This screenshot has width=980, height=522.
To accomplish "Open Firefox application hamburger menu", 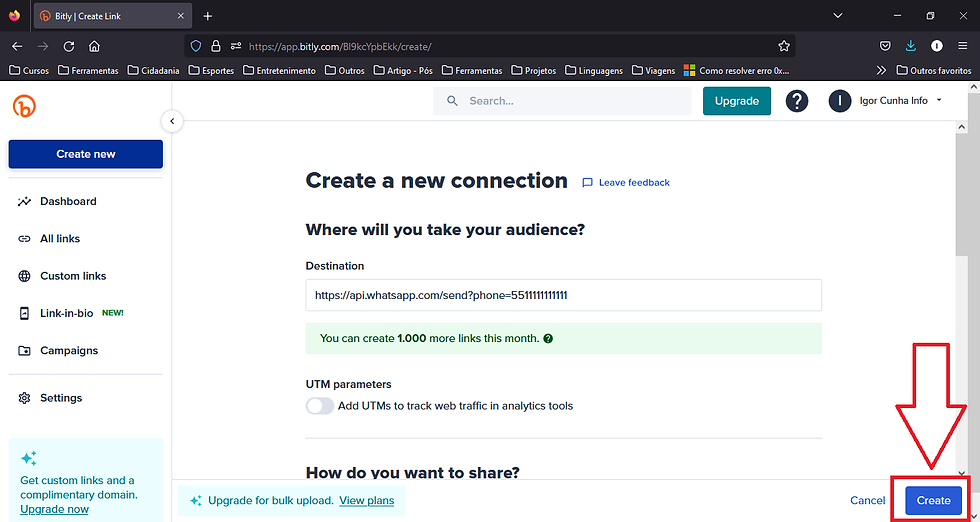I will [x=962, y=46].
